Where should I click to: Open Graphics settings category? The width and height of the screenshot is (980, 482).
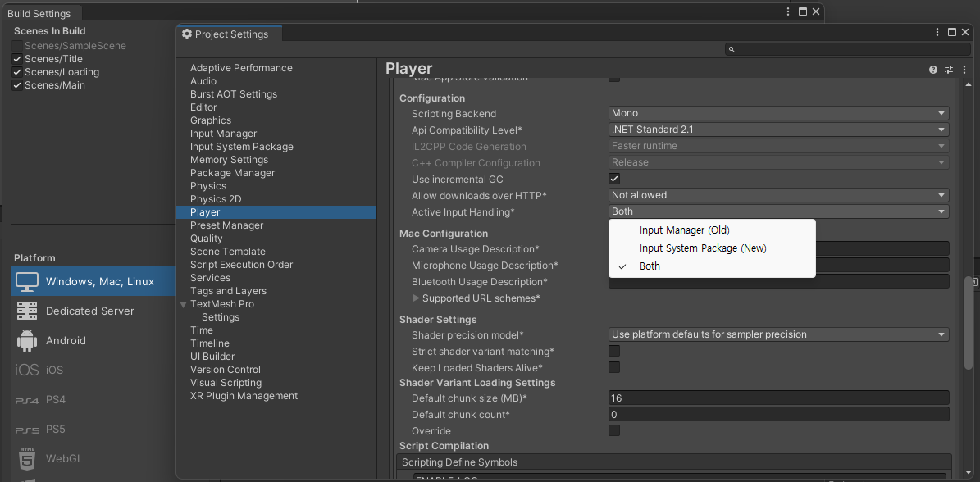[211, 120]
